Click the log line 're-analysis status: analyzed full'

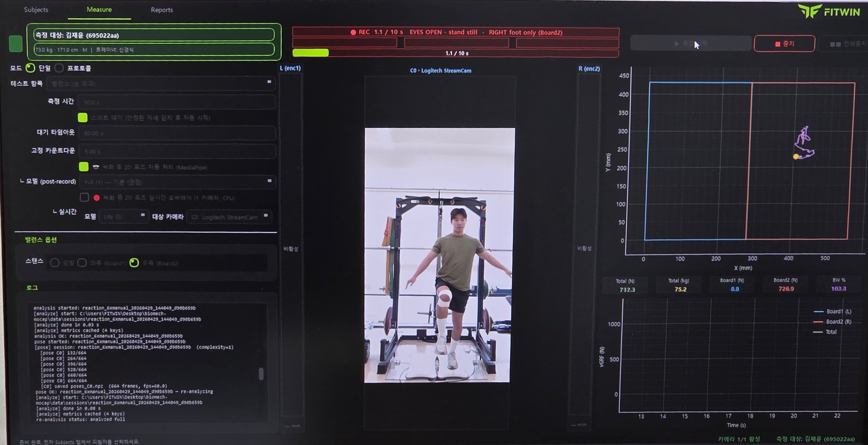(81, 419)
